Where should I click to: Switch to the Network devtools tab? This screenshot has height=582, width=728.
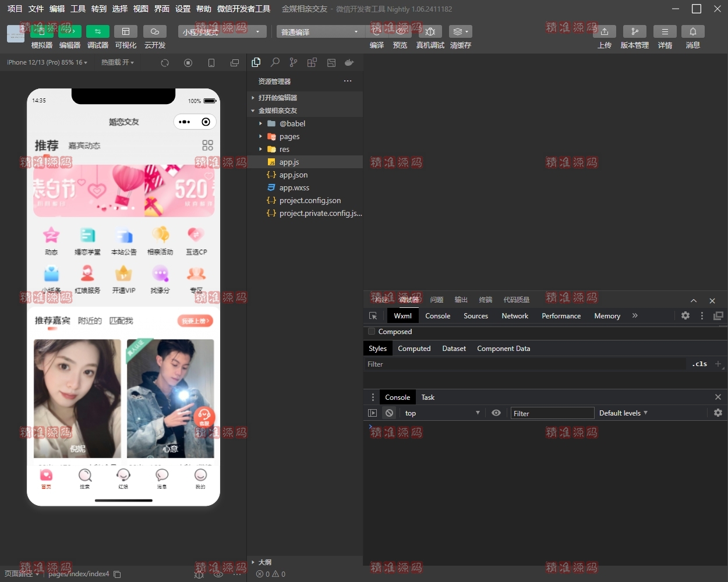point(515,315)
